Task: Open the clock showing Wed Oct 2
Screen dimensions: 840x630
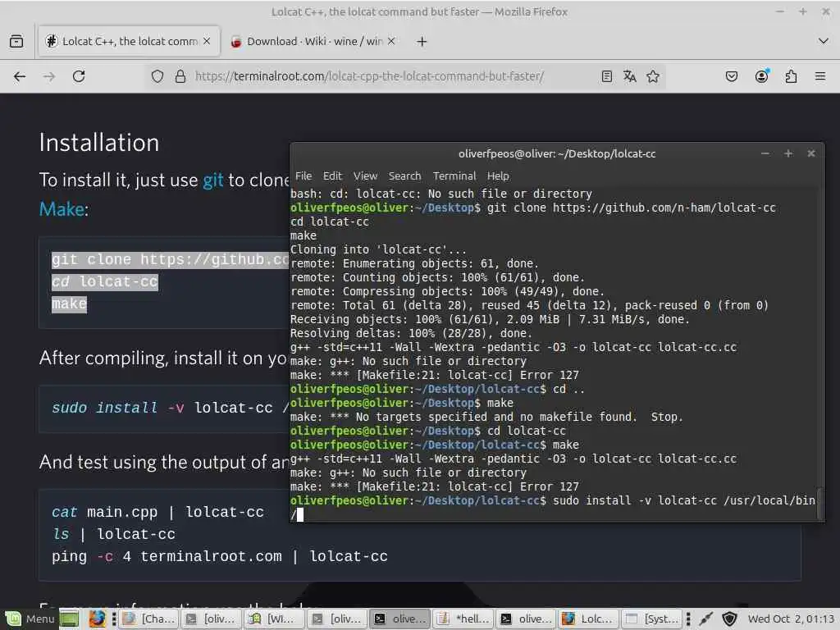Action: (791, 619)
